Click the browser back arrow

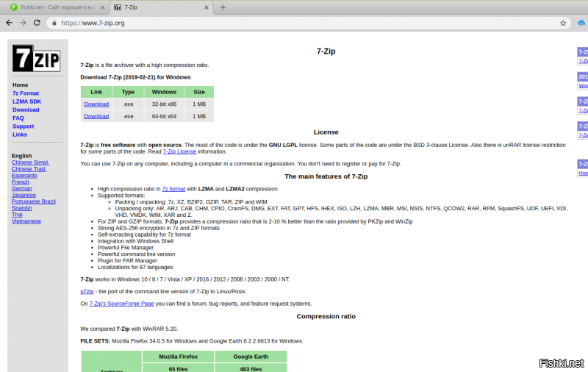click(x=8, y=23)
